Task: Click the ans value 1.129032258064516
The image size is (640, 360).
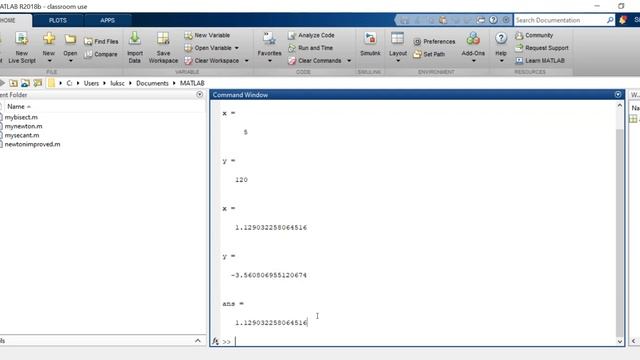Action: pos(271,322)
